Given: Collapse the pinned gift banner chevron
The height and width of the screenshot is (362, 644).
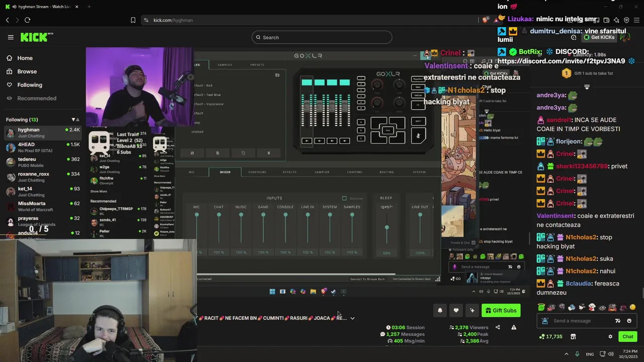Looking at the screenshot, I should click(587, 87).
